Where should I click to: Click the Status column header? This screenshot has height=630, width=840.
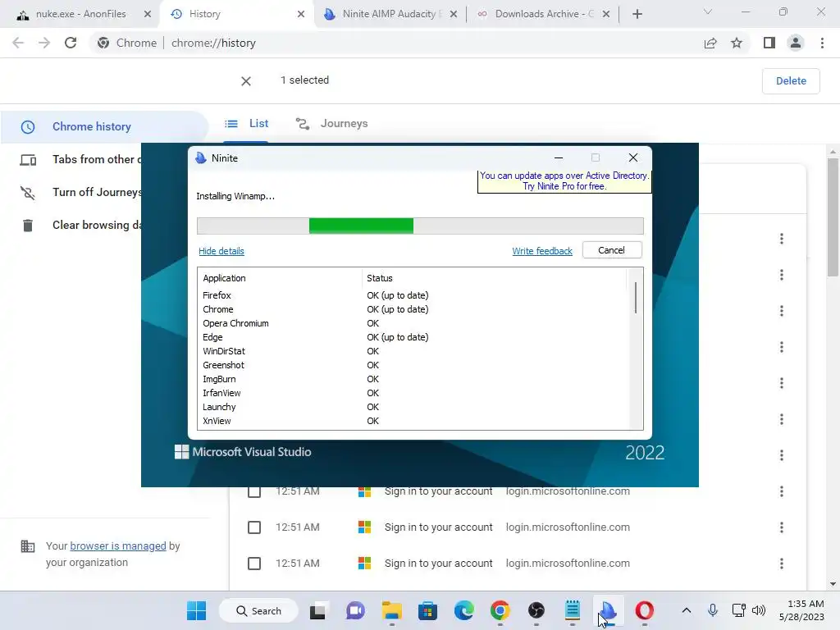(493, 278)
